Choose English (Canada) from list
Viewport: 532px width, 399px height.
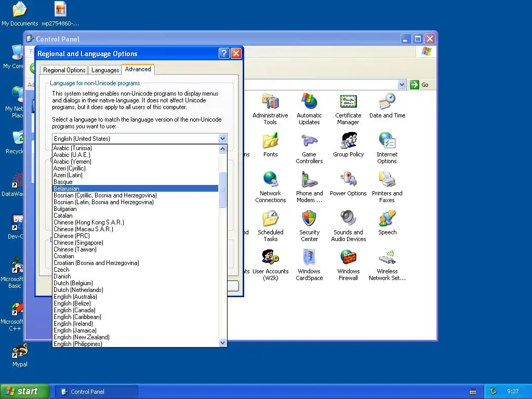(x=136, y=310)
